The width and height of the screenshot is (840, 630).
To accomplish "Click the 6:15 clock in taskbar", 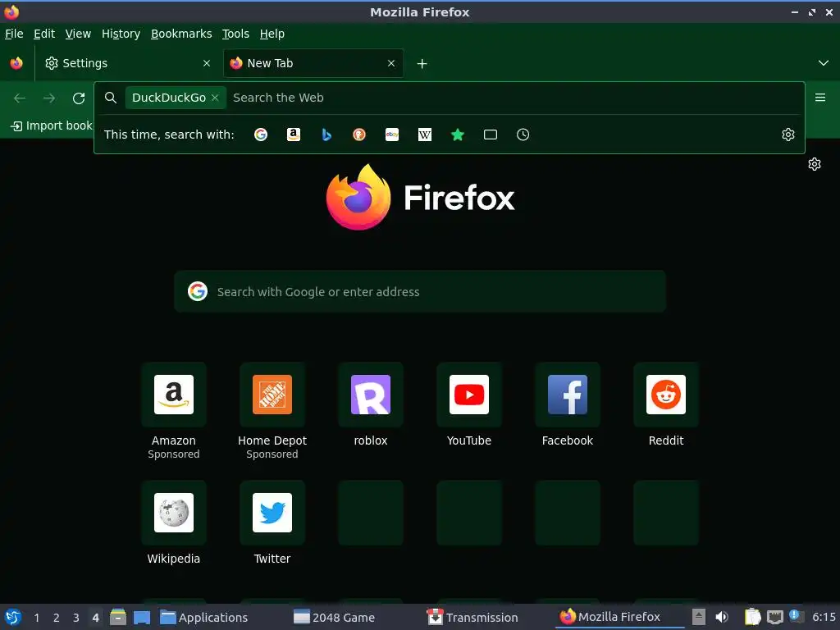I will [x=824, y=617].
